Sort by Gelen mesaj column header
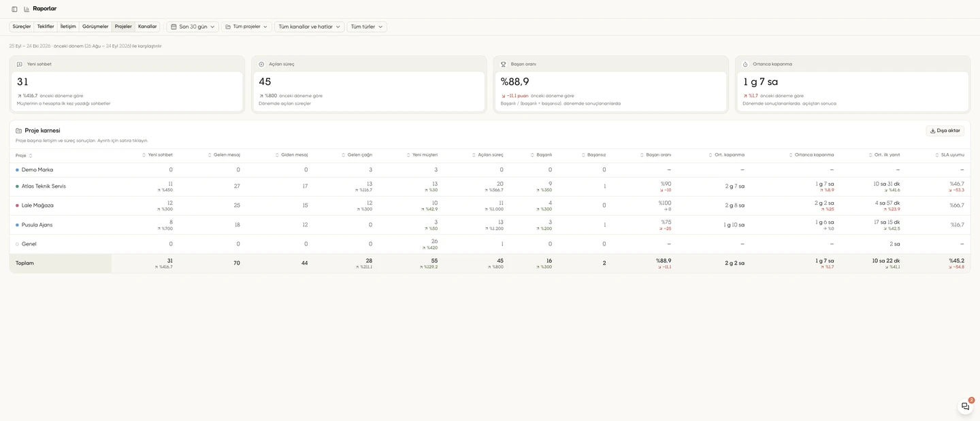 pyautogui.click(x=223, y=155)
